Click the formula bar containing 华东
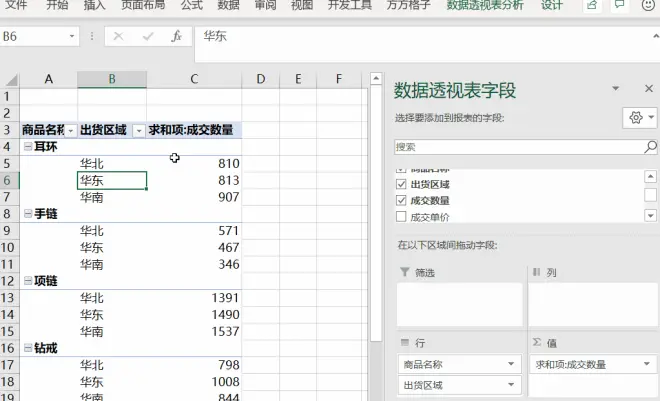The width and height of the screenshot is (660, 401). pyautogui.click(x=421, y=44)
